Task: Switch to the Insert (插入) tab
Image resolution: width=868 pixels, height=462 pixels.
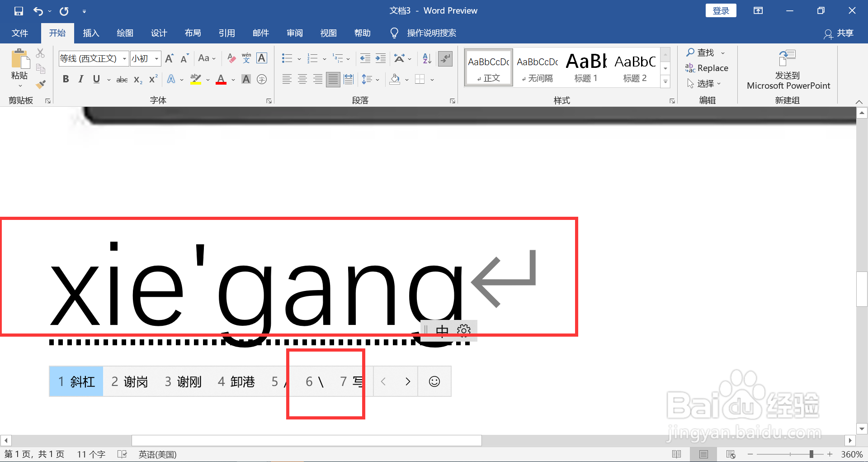Action: coord(91,33)
